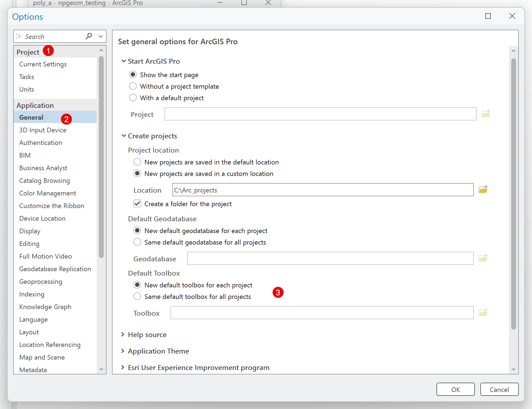Click the search magnifier in the Options sidebar
Viewport: 532px width, 409px height.
pos(89,36)
